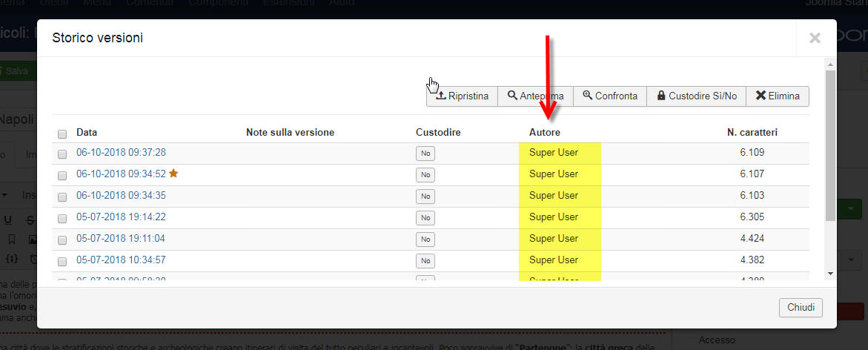The image size is (868, 350).
Task: Open version link 05-07-2018 19:11:04
Action: tap(121, 239)
